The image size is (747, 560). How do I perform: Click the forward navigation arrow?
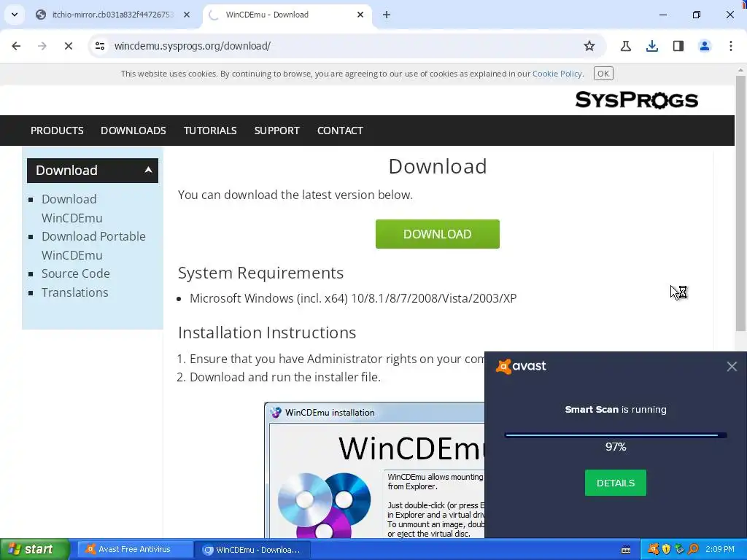pos(42,46)
